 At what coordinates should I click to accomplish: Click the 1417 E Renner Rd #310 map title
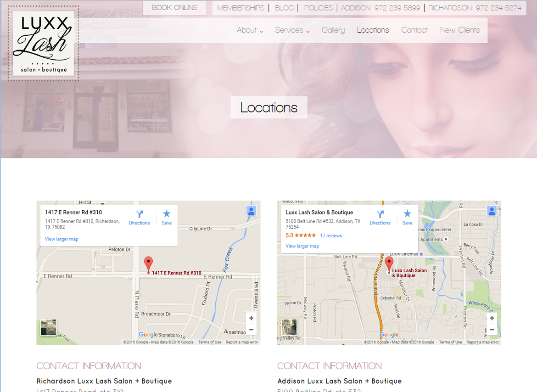73,212
